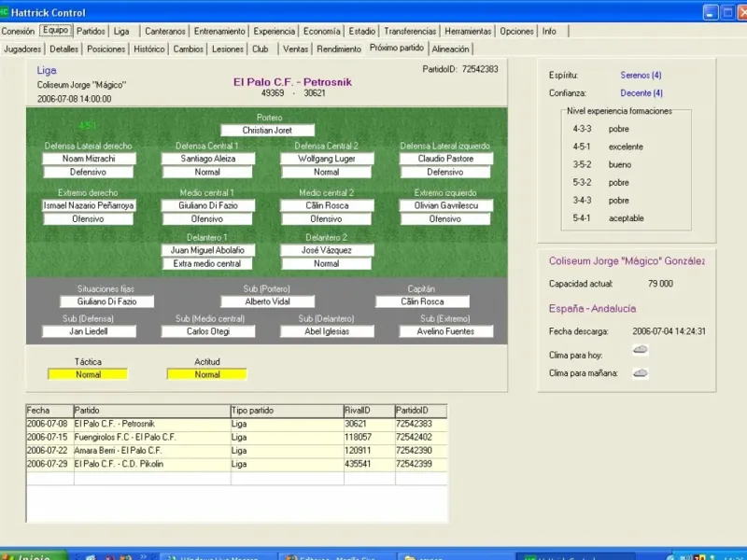Open the Cambios sub-tab
Image resolution: width=747 pixels, height=560 pixels.
click(x=189, y=49)
